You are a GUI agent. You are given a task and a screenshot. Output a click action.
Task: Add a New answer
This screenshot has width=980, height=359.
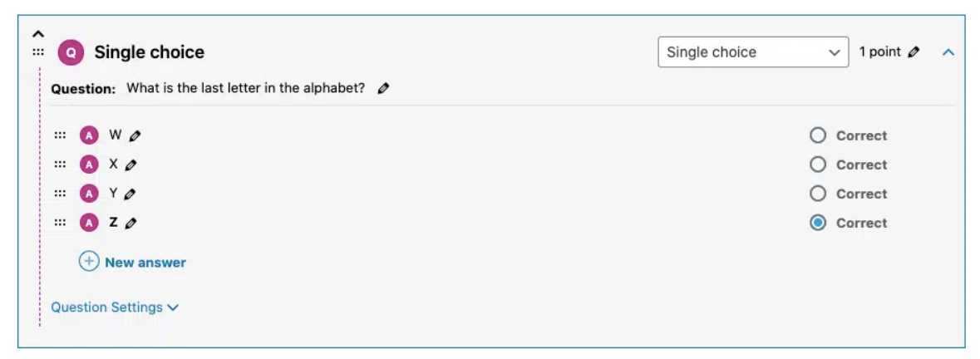click(x=132, y=263)
